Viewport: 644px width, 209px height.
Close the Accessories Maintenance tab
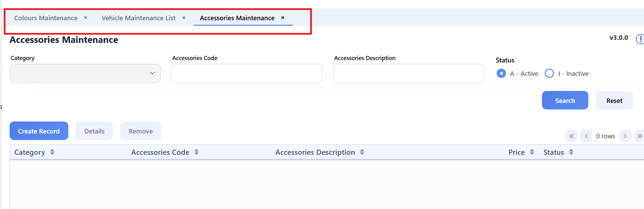point(283,18)
